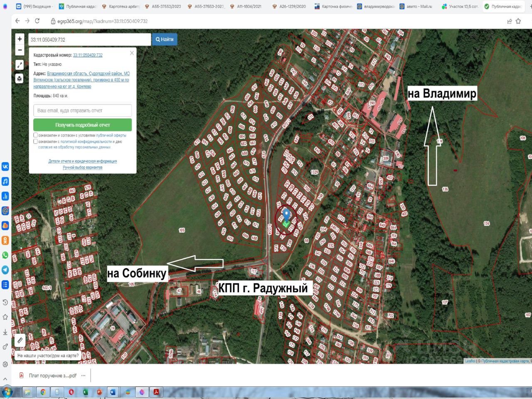
Task: Open Excel from the taskbar
Action: tap(86, 392)
